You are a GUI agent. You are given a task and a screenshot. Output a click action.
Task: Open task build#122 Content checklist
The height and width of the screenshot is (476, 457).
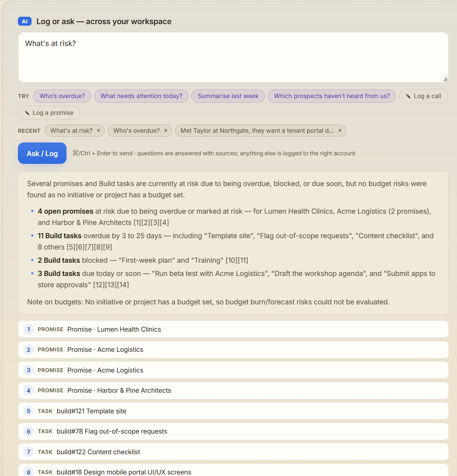tap(233, 452)
